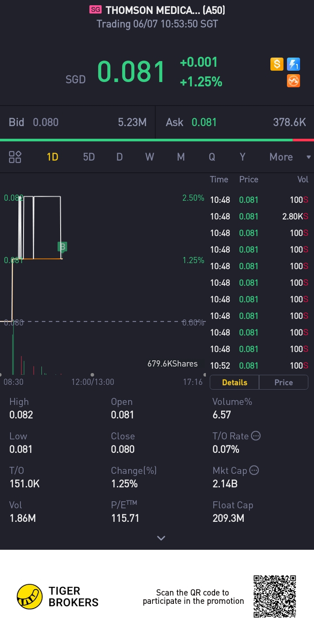The height and width of the screenshot is (644, 314).
Task: Tap the 10:52 trade row
Action: pos(259,366)
